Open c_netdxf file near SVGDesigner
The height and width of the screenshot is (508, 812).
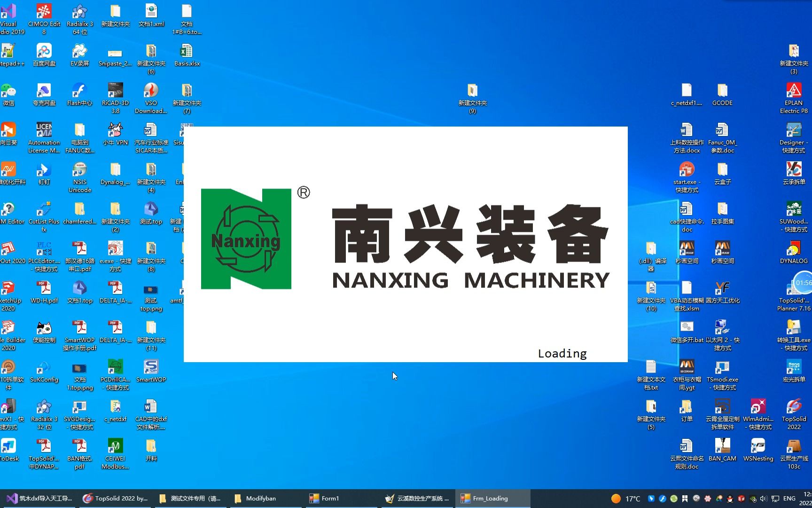coord(116,410)
